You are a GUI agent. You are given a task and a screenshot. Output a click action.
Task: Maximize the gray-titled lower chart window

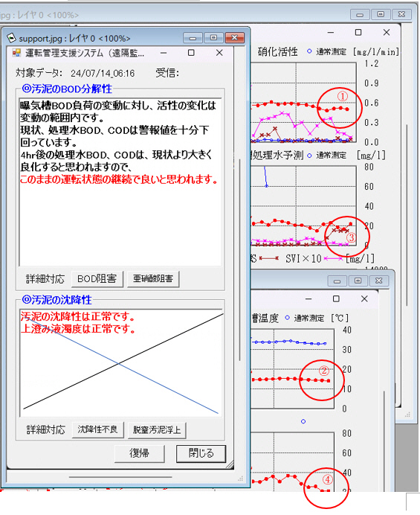358,281
